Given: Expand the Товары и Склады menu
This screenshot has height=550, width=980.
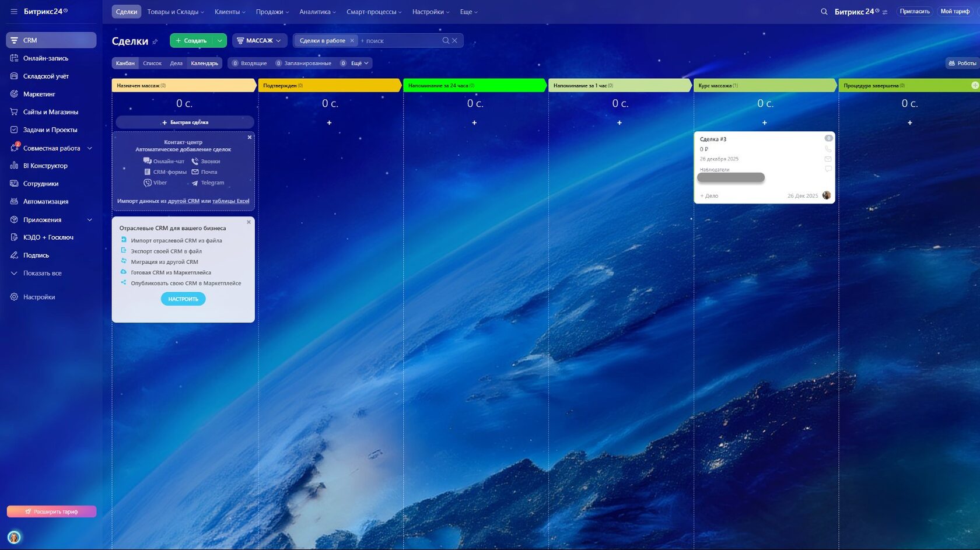Looking at the screenshot, I should click(x=176, y=12).
